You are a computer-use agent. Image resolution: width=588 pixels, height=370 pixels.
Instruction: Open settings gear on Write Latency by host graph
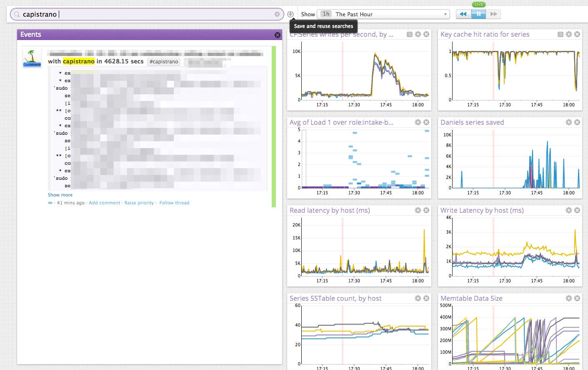point(568,210)
